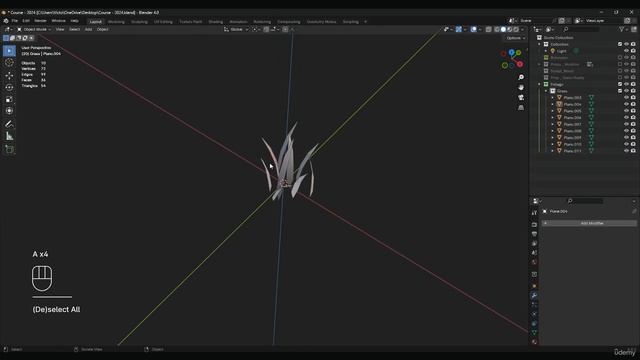Screen dimensions: 640x360
Task: Switch to rendered viewport shading
Action: (516, 29)
